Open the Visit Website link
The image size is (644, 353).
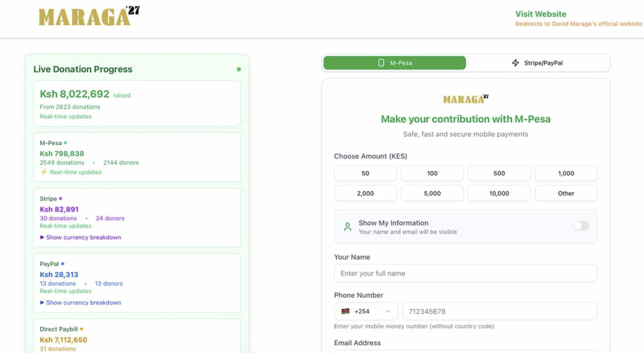(x=540, y=14)
